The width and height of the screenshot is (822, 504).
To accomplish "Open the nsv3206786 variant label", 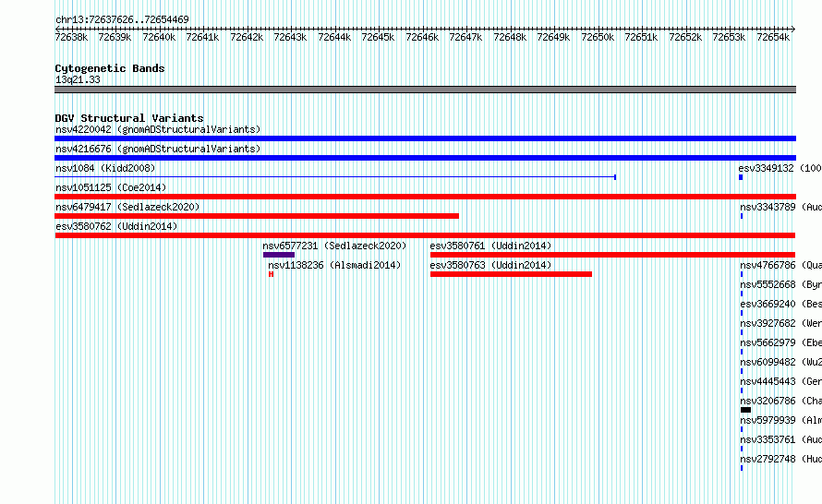I will (781, 401).
